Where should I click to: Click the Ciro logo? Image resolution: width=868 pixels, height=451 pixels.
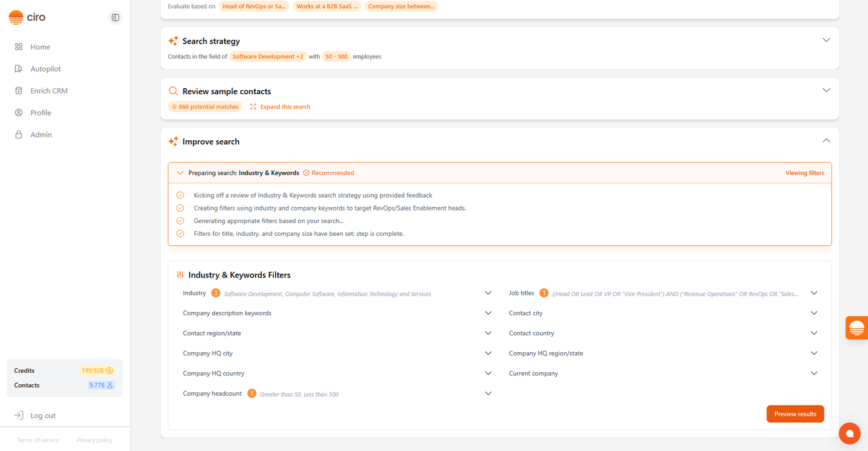click(x=27, y=17)
